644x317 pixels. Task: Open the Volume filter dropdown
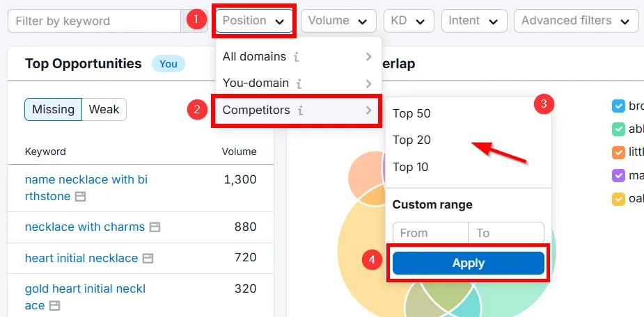[x=338, y=20]
